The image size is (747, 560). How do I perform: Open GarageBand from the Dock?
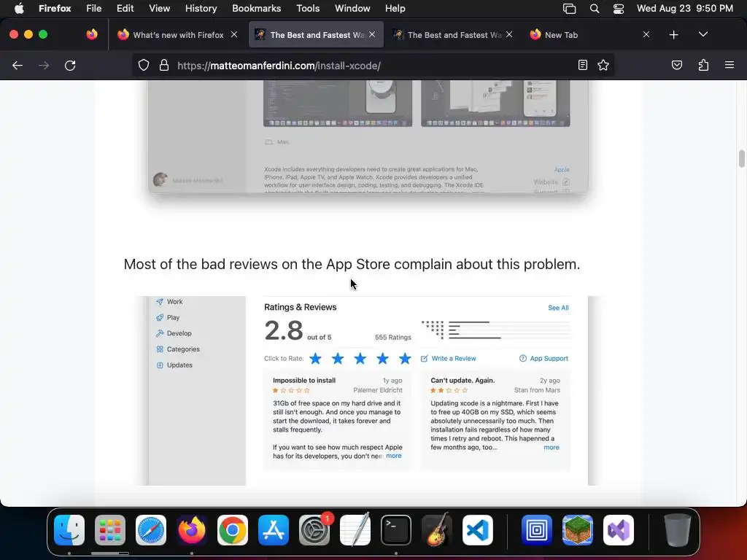[437, 529]
